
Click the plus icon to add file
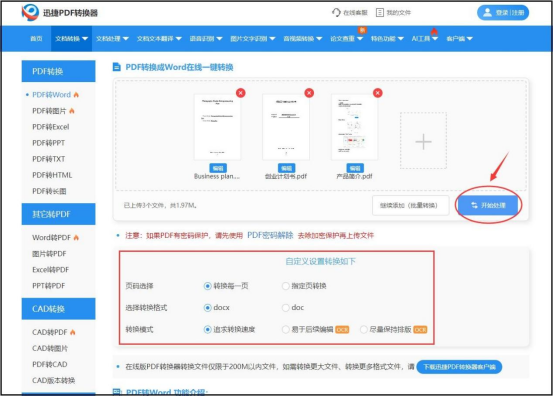pos(423,142)
